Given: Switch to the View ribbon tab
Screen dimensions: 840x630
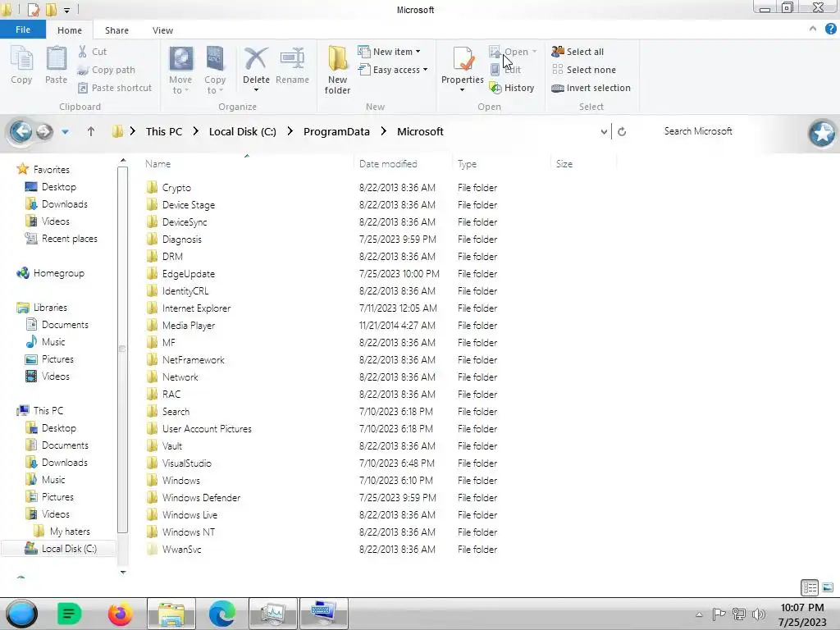Looking at the screenshot, I should [162, 30].
